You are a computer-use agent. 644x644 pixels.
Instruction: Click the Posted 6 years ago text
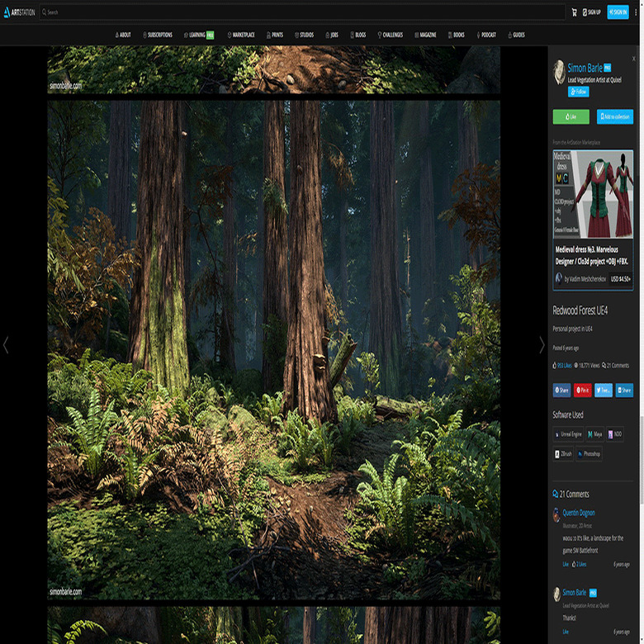[566, 348]
